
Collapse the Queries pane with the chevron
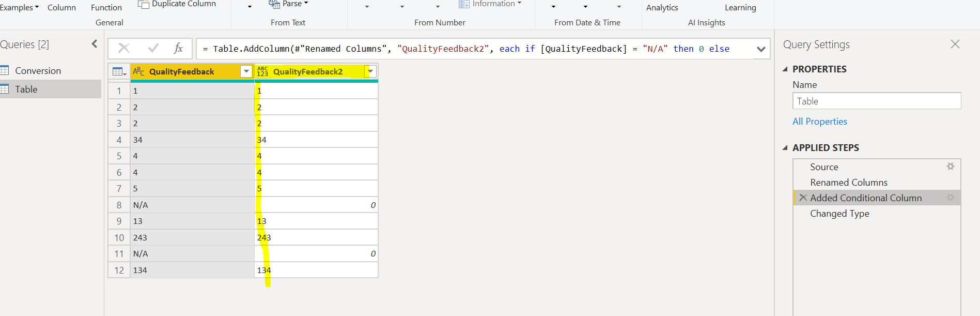point(95,44)
